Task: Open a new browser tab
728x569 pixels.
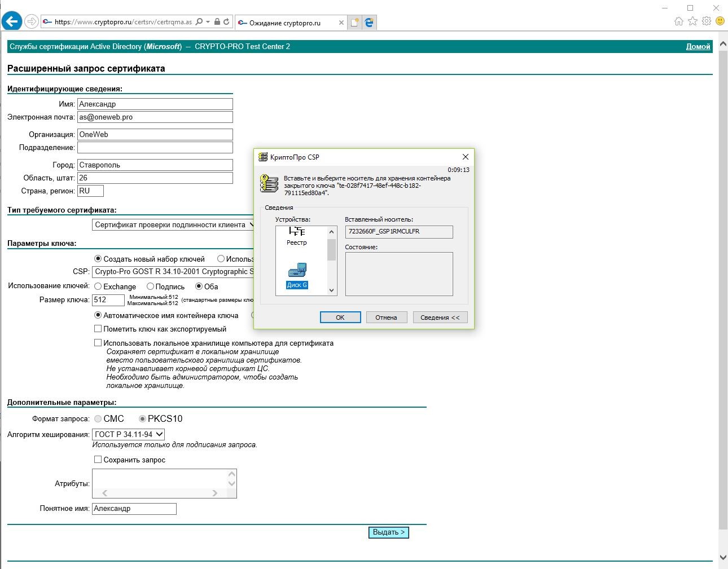Action: (x=354, y=23)
